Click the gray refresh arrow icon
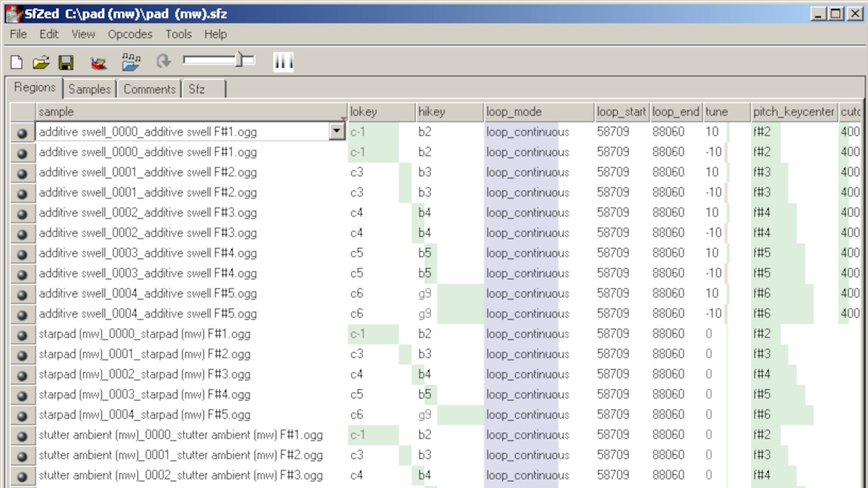Image resolution: width=868 pixels, height=488 pixels. (x=163, y=61)
